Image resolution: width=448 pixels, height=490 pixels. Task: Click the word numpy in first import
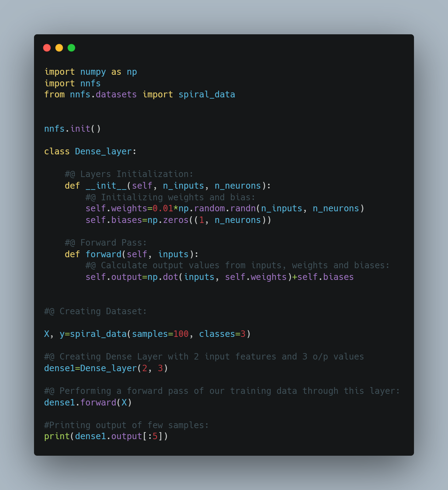pyautogui.click(x=93, y=72)
